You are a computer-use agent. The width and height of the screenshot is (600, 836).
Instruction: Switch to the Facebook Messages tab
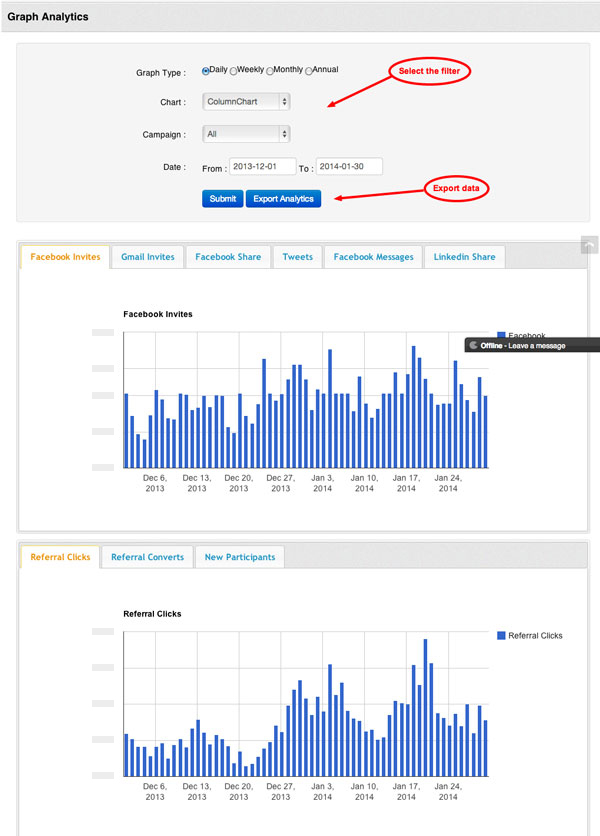pos(373,257)
